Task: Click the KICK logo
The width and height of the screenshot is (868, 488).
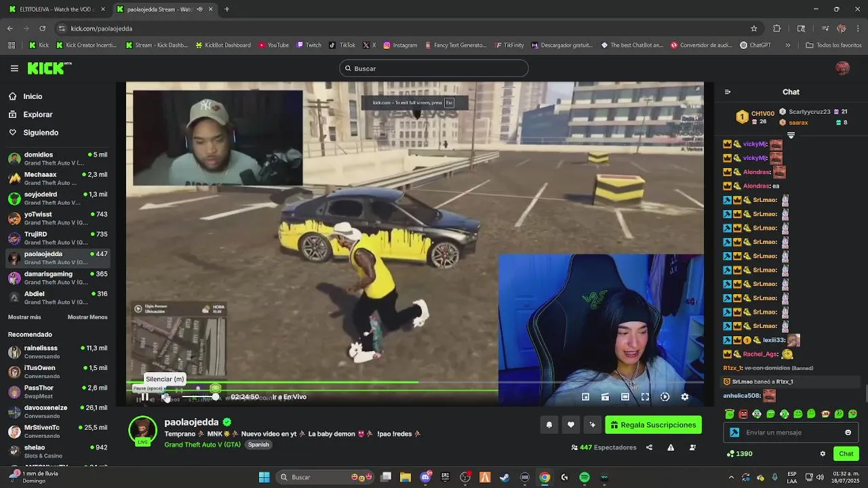Action: pyautogui.click(x=49, y=68)
